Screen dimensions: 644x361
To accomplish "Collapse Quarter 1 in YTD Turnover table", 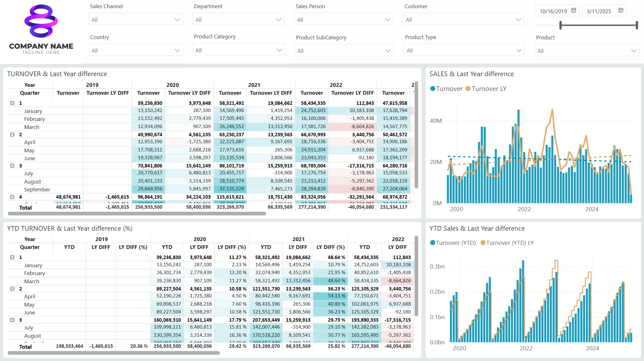I will (12, 257).
